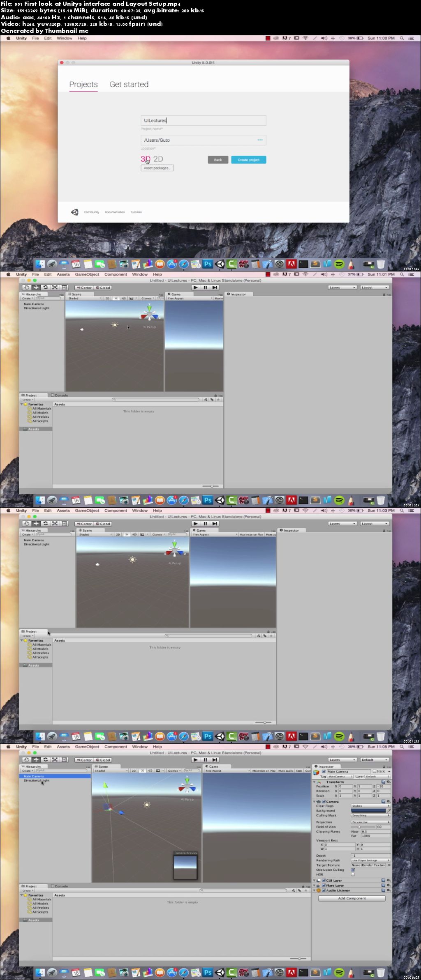This screenshot has width=421, height=980.
Task: Toggle the Flare Layer component checkbox
Action: pyautogui.click(x=324, y=885)
